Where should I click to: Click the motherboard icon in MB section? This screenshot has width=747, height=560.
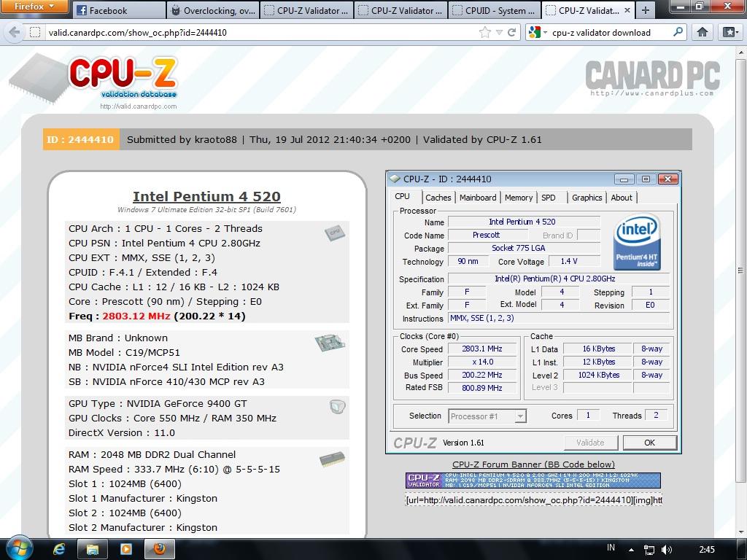330,343
